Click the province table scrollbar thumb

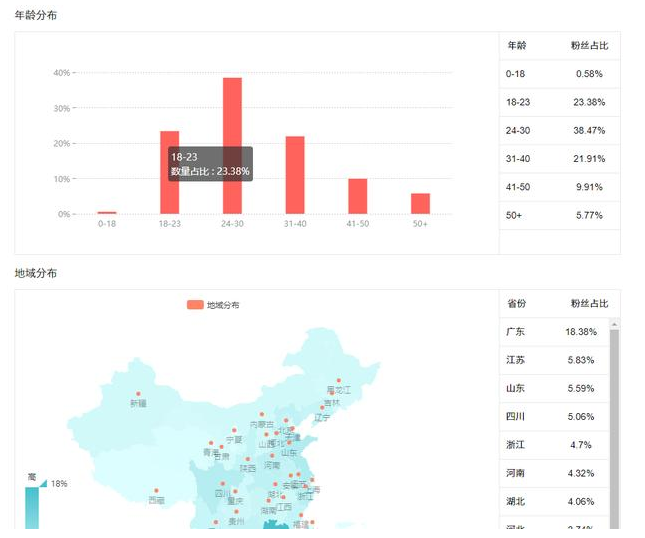tap(614, 420)
